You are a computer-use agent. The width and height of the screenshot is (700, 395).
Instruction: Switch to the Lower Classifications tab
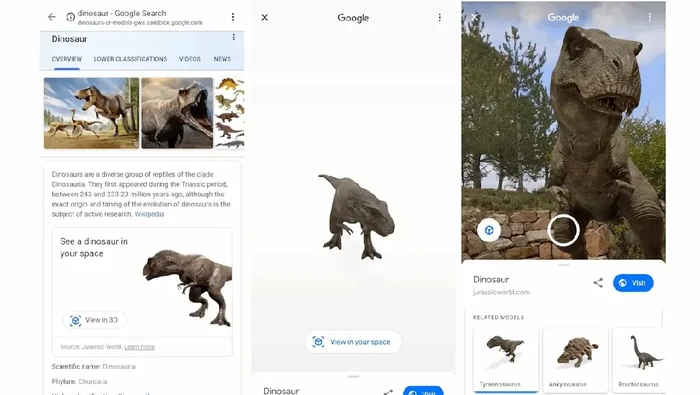point(130,59)
